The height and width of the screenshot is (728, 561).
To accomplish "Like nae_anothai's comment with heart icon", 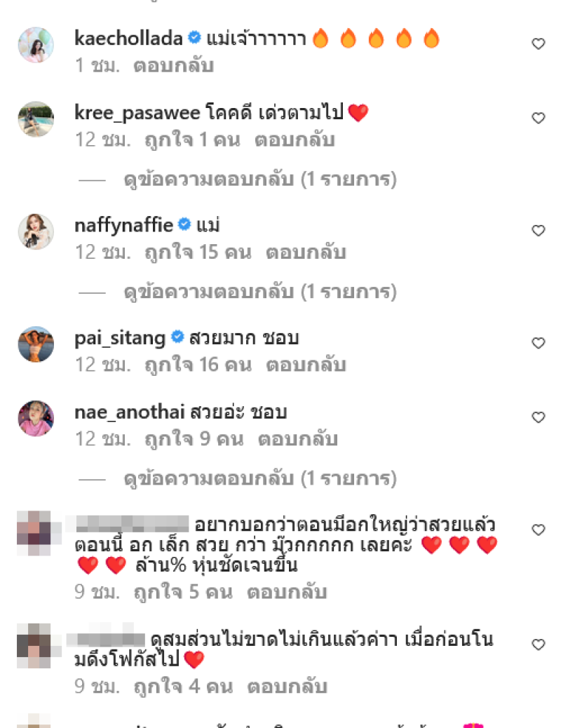I will [x=538, y=417].
